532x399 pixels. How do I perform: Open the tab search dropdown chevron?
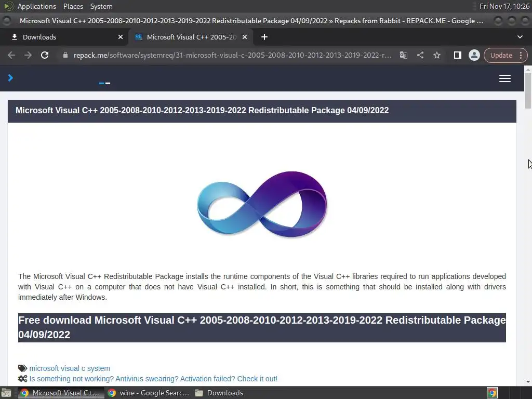[520, 37]
